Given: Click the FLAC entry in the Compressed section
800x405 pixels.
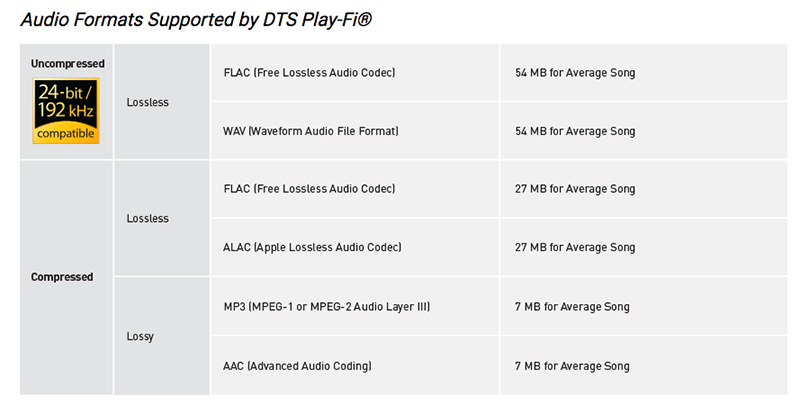Looking at the screenshot, I should pyautogui.click(x=309, y=189).
